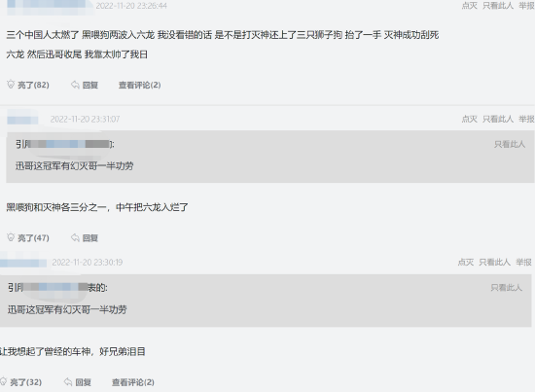This screenshot has height=392, width=535.
Task: Click 点灭 on the 23:26:44 comment
Action: click(470, 6)
